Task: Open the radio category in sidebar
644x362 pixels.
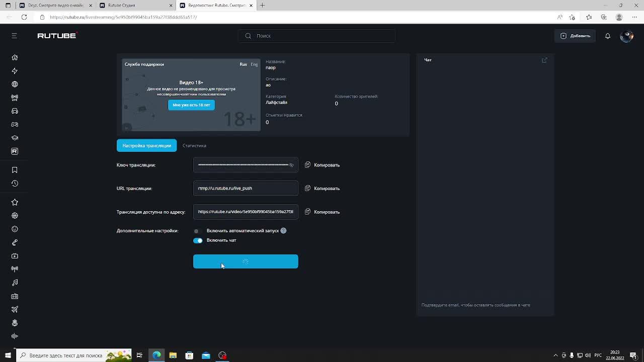Action: point(15,296)
